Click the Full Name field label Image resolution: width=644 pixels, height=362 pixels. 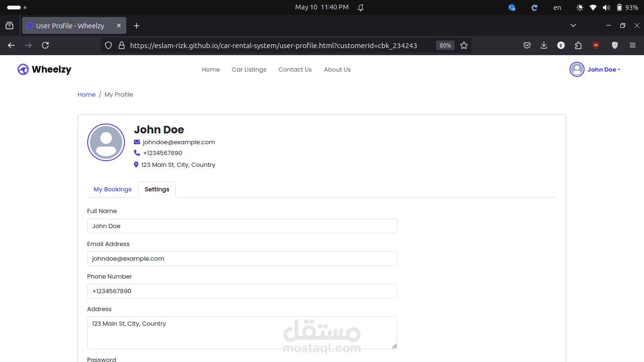click(x=102, y=211)
